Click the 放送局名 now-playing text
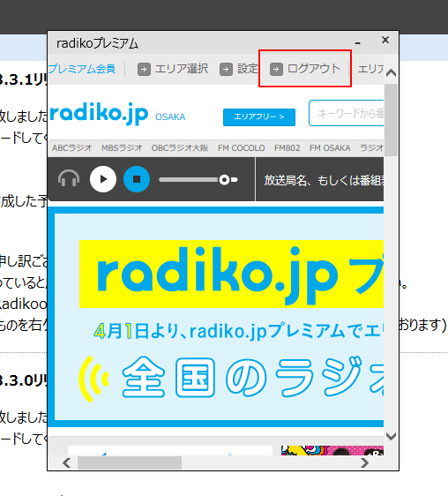 coord(324,180)
